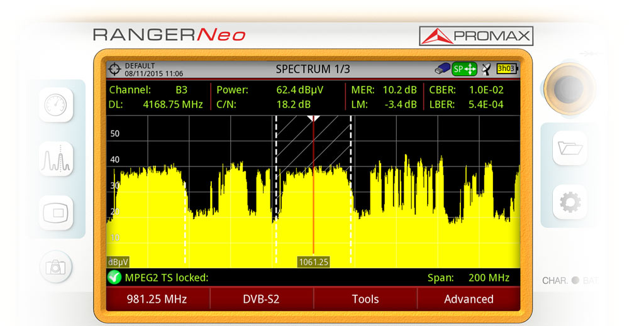Tap the green SP joystick mode icon
The height and width of the screenshot is (326, 644).
coord(464,69)
